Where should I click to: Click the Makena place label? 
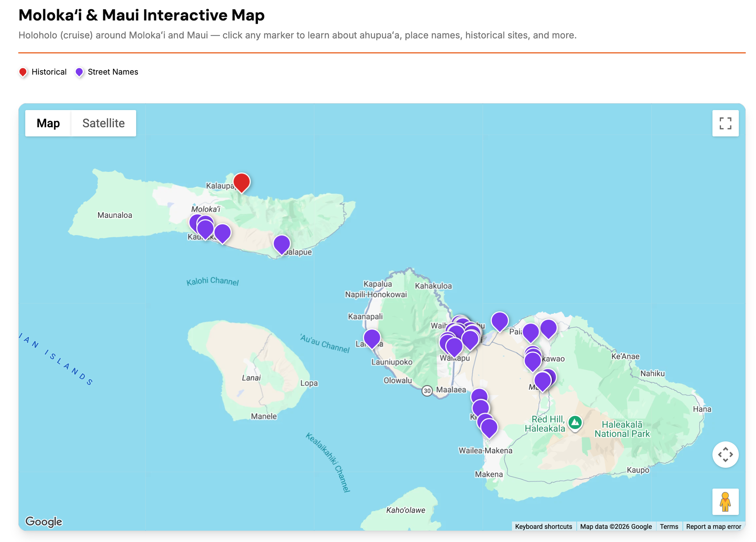tap(489, 474)
